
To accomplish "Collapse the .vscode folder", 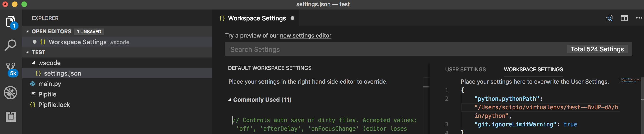I will coord(33,63).
